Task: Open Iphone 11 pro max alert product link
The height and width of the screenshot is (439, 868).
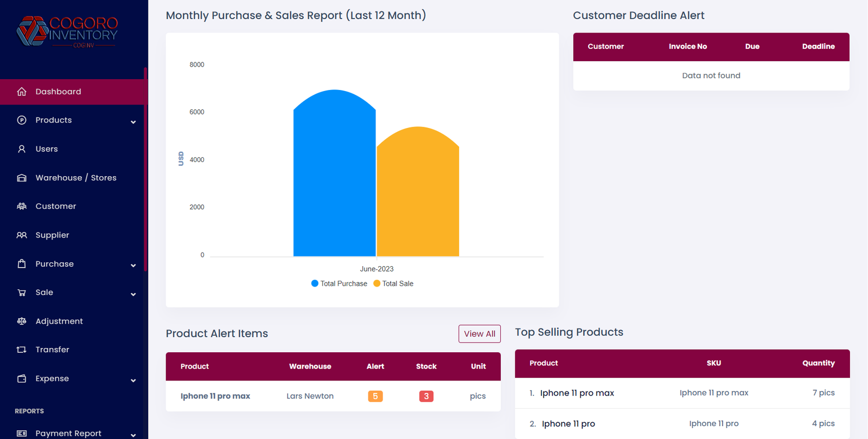Action: click(x=215, y=396)
